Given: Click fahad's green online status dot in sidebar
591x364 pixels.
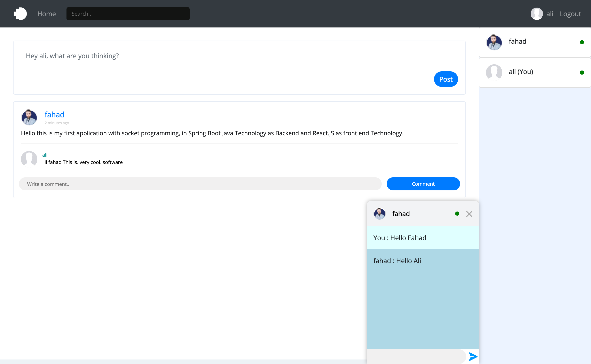Looking at the screenshot, I should click(x=582, y=42).
